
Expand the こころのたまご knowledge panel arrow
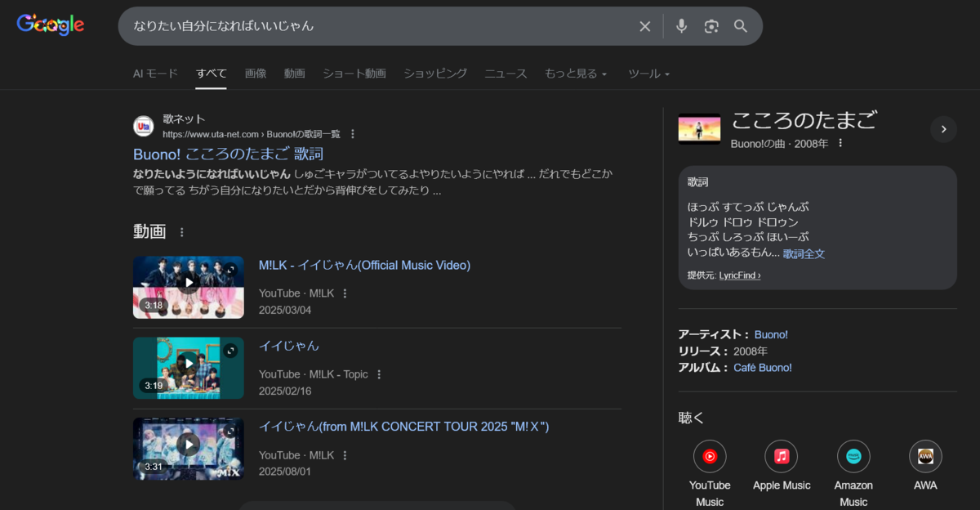tap(943, 129)
